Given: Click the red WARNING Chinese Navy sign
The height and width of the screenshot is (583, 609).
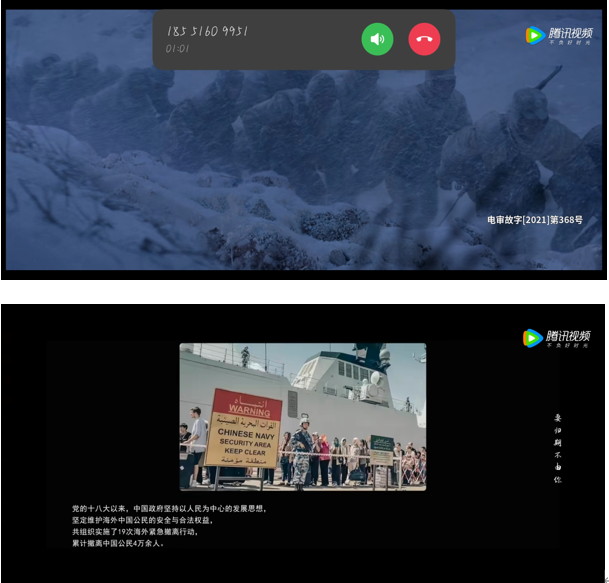Looking at the screenshot, I should tap(243, 428).
